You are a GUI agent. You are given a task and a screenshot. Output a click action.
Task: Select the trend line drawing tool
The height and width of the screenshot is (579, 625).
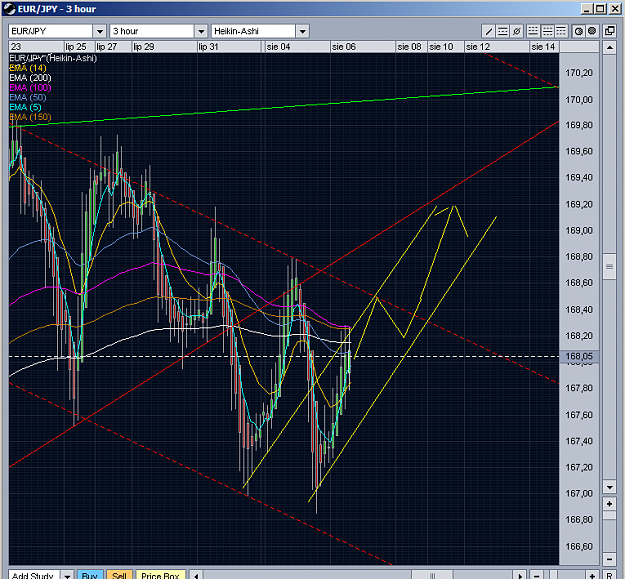pyautogui.click(x=489, y=31)
